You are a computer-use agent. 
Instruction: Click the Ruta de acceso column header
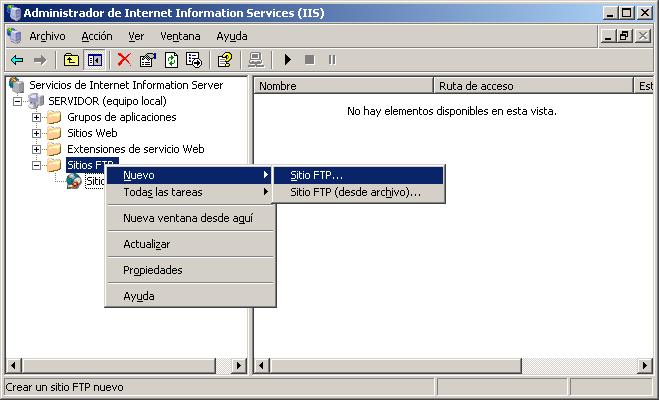533,86
